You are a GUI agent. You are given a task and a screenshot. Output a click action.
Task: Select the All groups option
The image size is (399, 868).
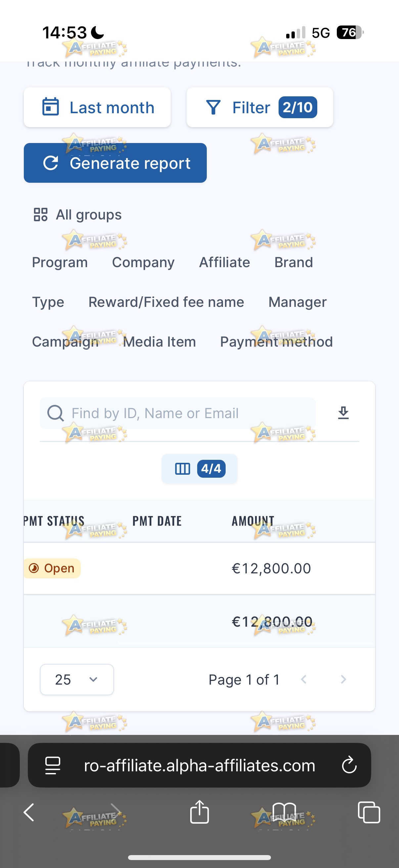77,215
